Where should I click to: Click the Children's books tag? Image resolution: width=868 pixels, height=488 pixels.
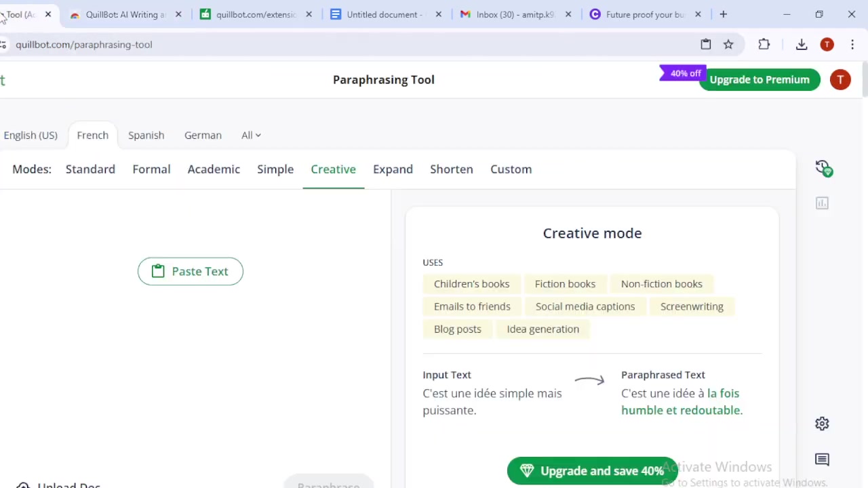[x=471, y=284]
